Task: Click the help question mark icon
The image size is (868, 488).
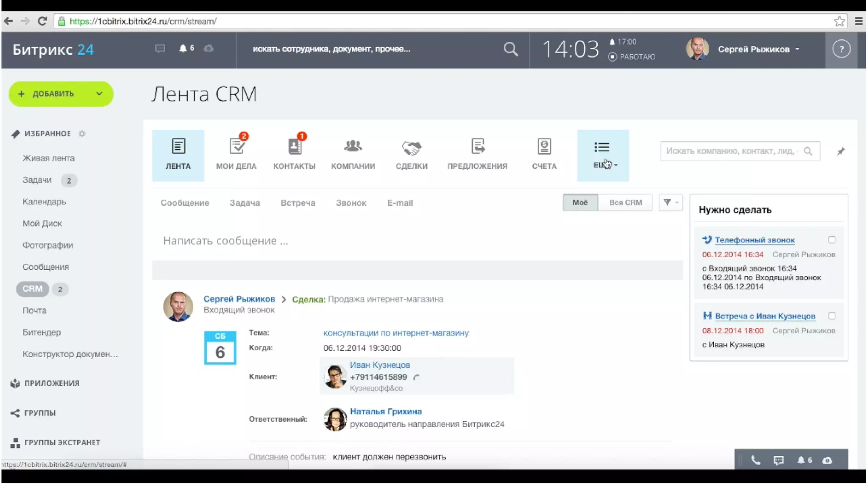Action: point(841,49)
